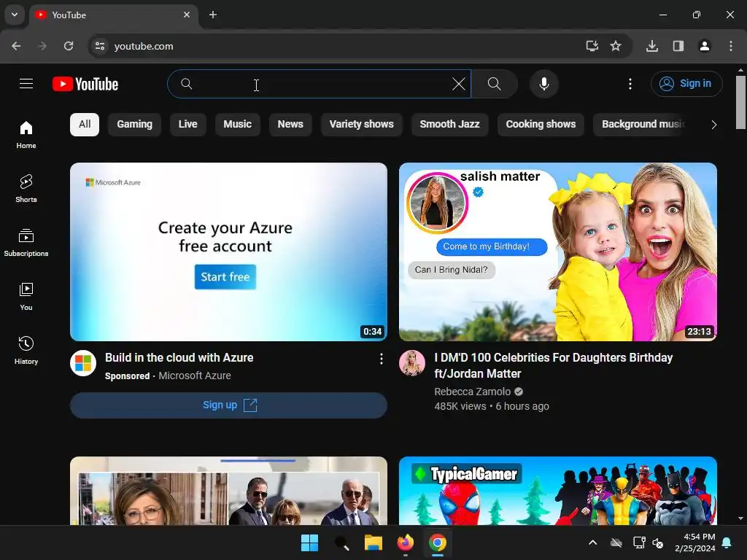Start voice search with the microphone

click(543, 84)
